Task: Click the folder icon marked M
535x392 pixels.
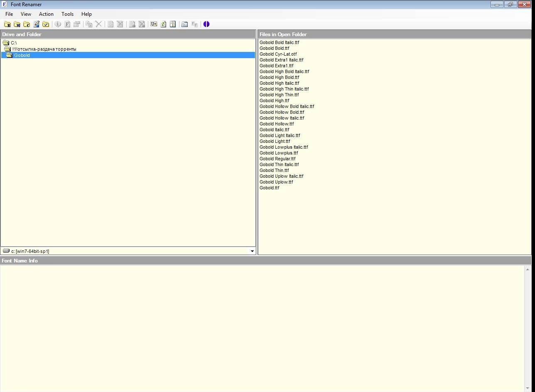Action: pyautogui.click(x=17, y=24)
